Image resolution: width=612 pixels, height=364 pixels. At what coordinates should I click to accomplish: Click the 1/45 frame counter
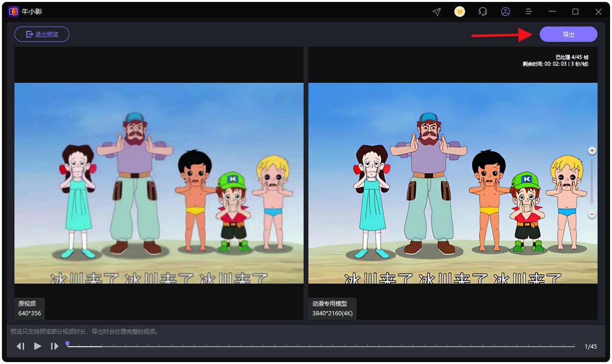pyautogui.click(x=590, y=347)
